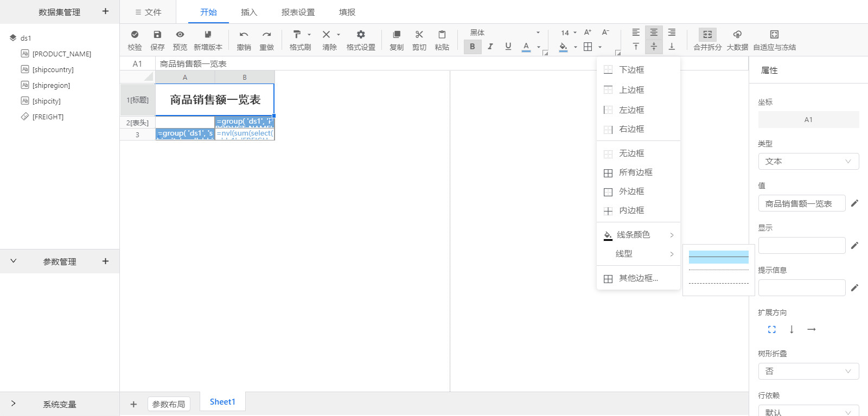Screen dimensions: 868x416
Task: Undo with the 撤销 icon
Action: pyautogui.click(x=244, y=34)
